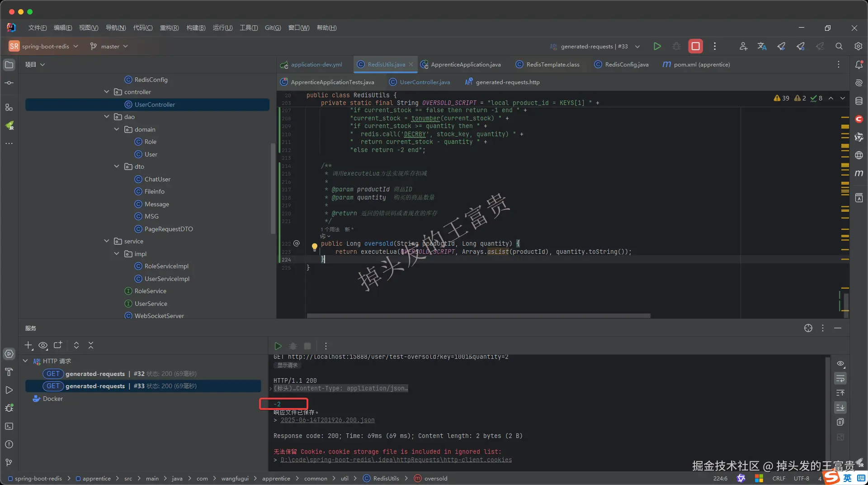Select UserServiceImpl in the project tree
This screenshot has height=485, width=868.
[167, 279]
